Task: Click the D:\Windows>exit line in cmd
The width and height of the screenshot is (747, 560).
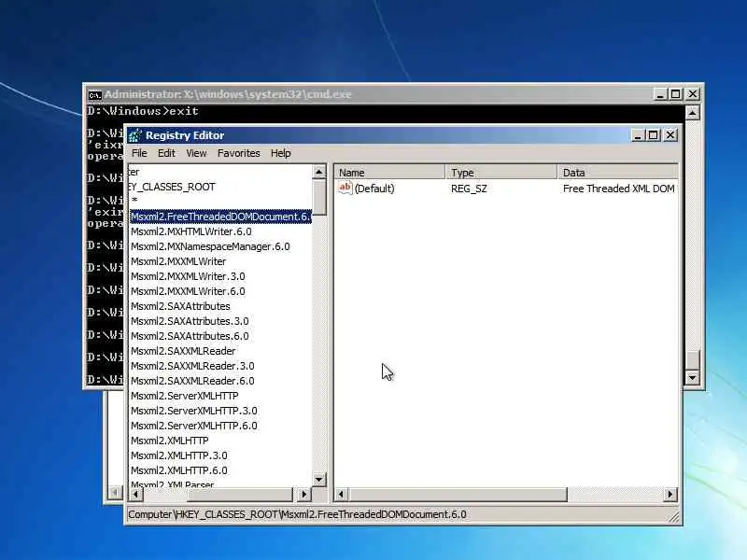Action: [x=143, y=111]
